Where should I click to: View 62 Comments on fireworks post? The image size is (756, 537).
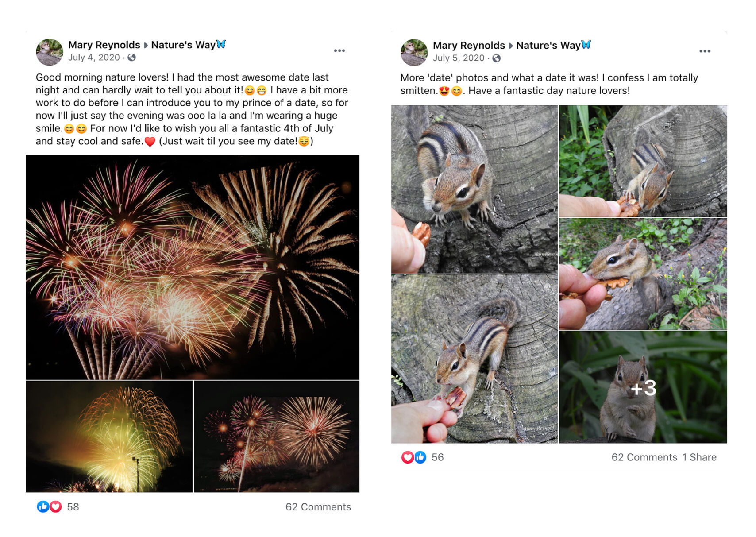(318, 507)
